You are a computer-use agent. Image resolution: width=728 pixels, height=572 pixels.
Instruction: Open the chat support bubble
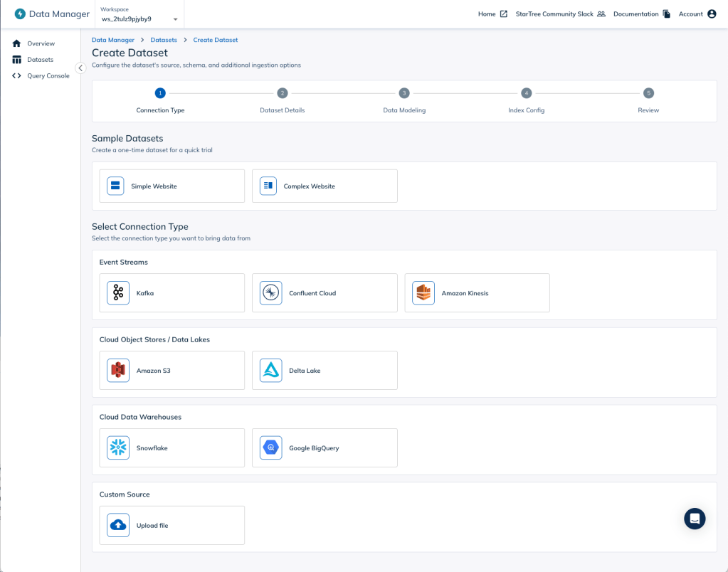[x=694, y=519]
